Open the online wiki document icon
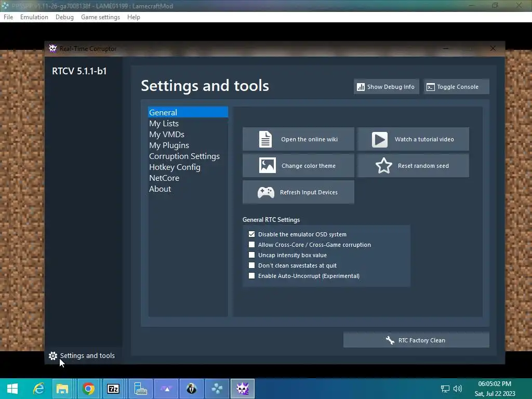This screenshot has width=532, height=399. [265, 139]
